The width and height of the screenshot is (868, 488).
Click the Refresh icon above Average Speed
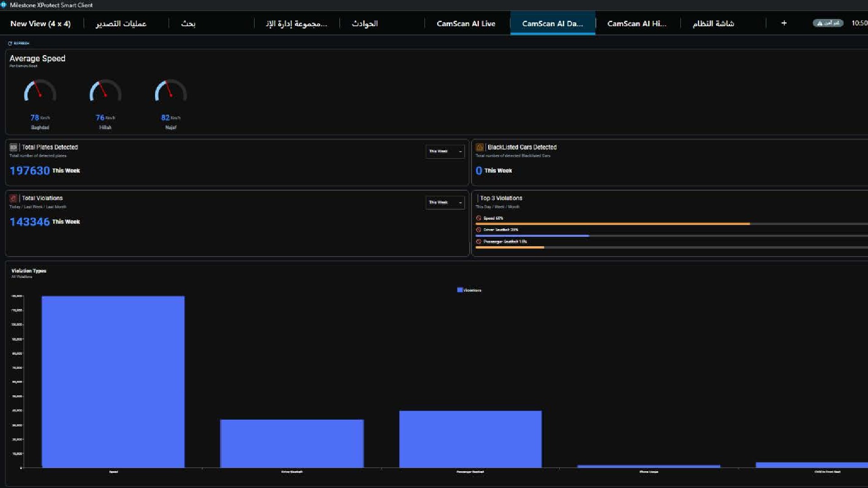10,43
